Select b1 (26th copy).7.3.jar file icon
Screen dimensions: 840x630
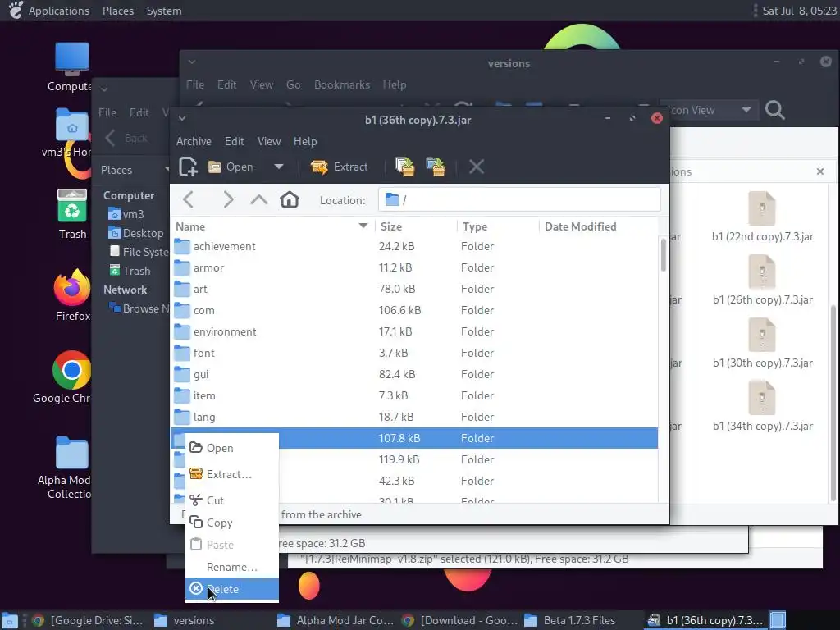click(762, 272)
